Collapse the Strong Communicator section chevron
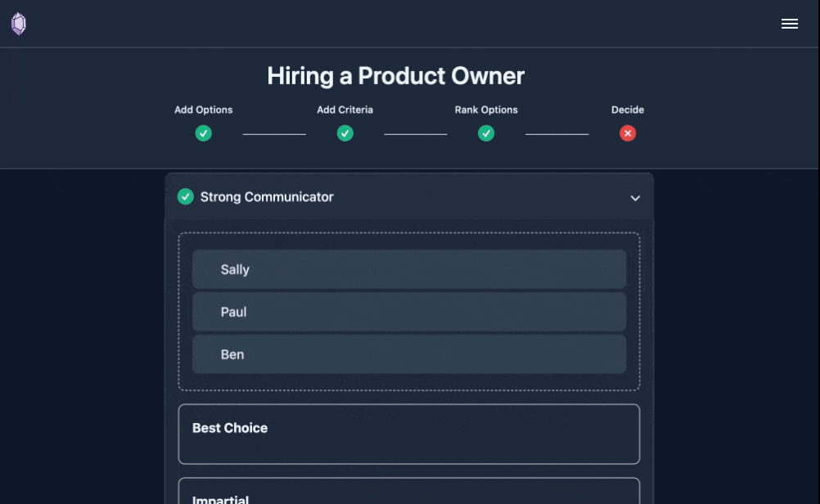 tap(635, 198)
